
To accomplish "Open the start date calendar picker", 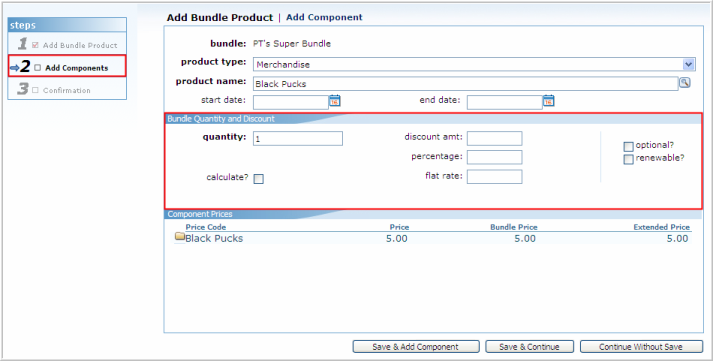I will [335, 100].
